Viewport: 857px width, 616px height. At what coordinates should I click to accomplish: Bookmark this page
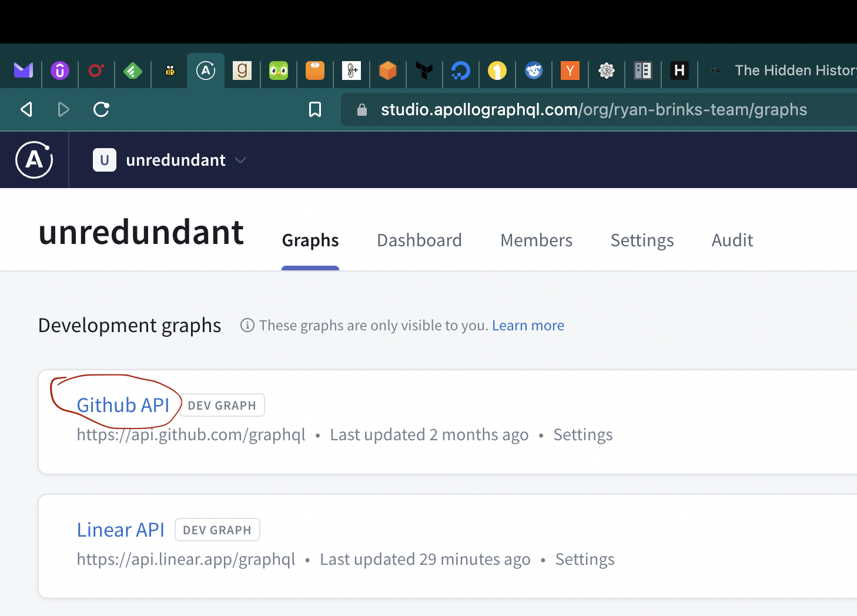pos(315,109)
